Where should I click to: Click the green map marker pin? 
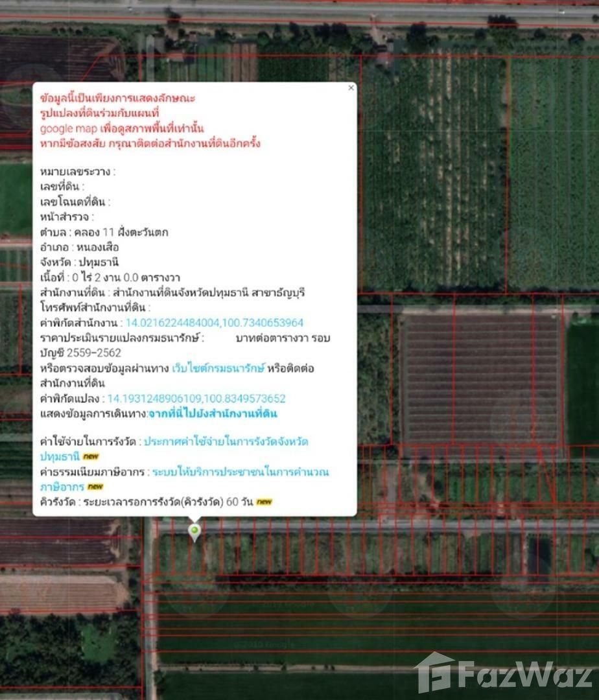tap(193, 532)
